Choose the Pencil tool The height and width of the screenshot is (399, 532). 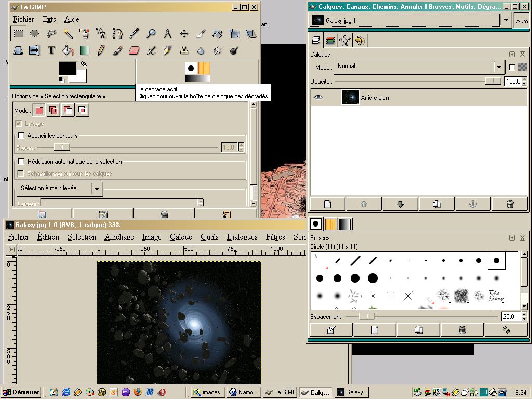pyautogui.click(x=101, y=50)
